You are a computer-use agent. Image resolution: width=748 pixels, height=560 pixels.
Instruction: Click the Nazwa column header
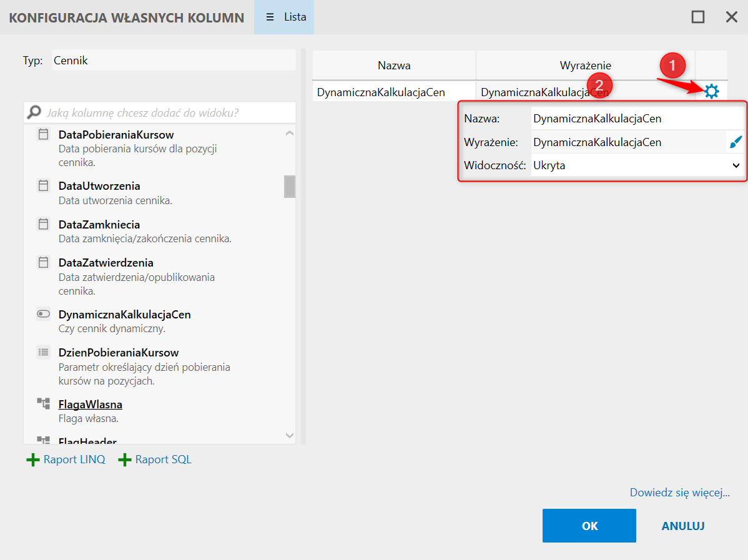pos(394,65)
